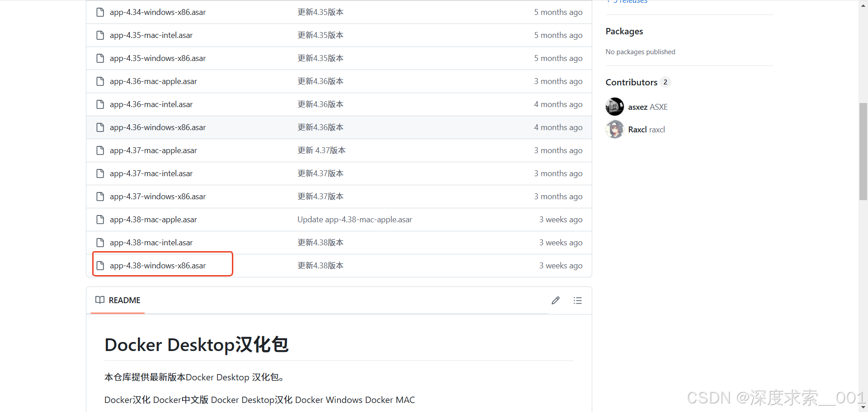Click the README book icon
The image size is (868, 412).
pos(100,300)
